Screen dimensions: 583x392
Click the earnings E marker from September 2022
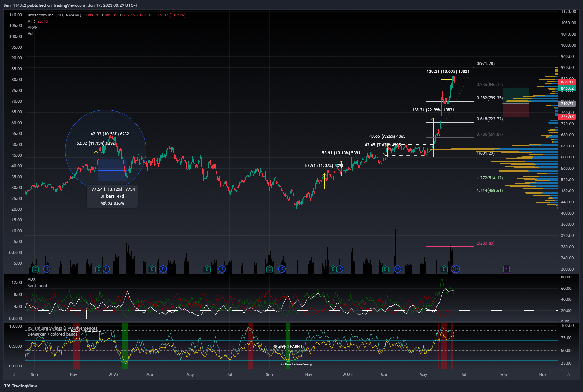[269, 269]
